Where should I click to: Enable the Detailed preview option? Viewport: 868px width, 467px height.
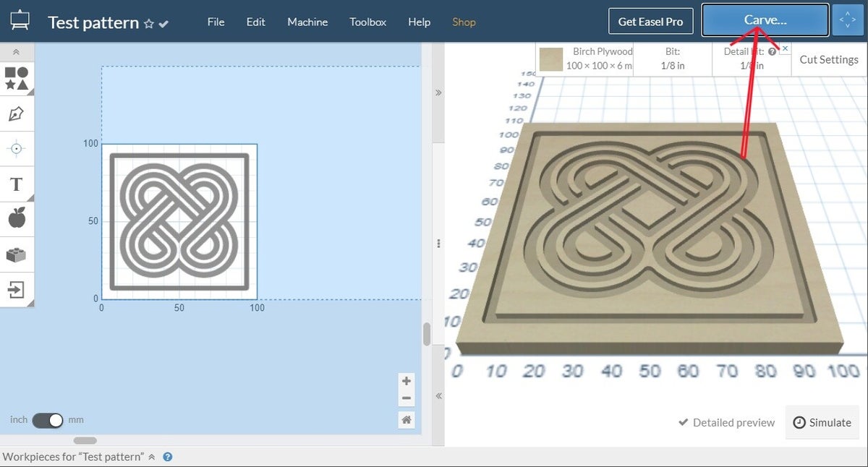(726, 422)
